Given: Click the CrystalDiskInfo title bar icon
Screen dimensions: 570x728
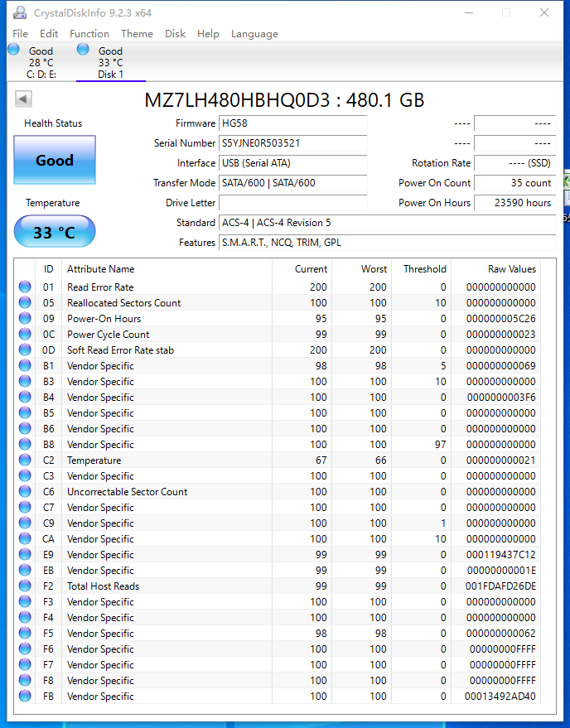Looking at the screenshot, I should click(20, 12).
